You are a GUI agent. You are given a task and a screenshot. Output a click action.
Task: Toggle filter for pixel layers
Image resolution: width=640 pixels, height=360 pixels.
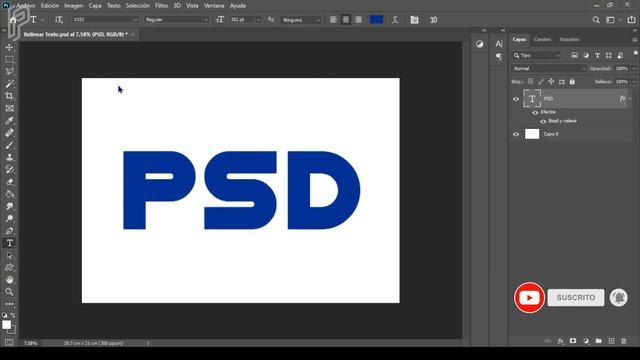[x=574, y=56]
